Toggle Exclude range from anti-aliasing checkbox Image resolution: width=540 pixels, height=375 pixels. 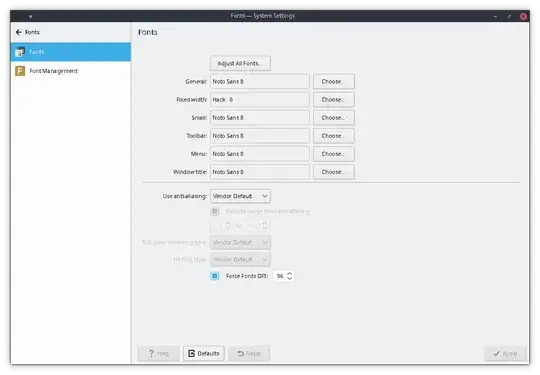[x=215, y=211]
